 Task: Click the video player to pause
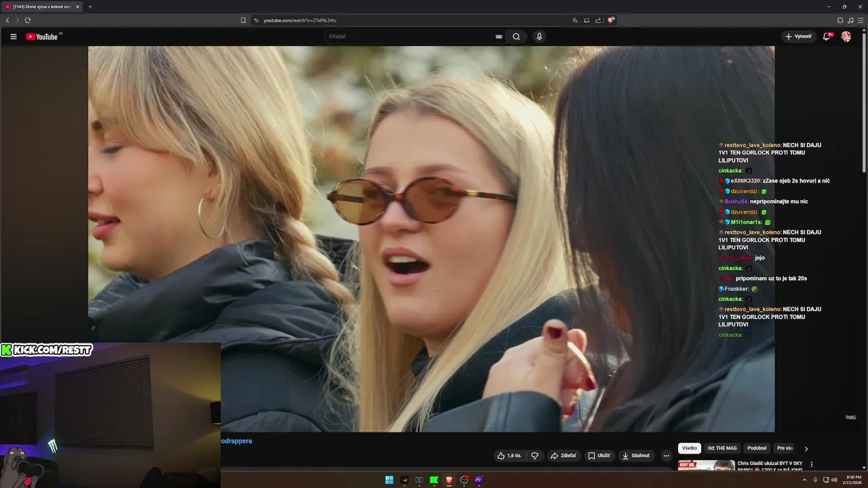[431, 239]
